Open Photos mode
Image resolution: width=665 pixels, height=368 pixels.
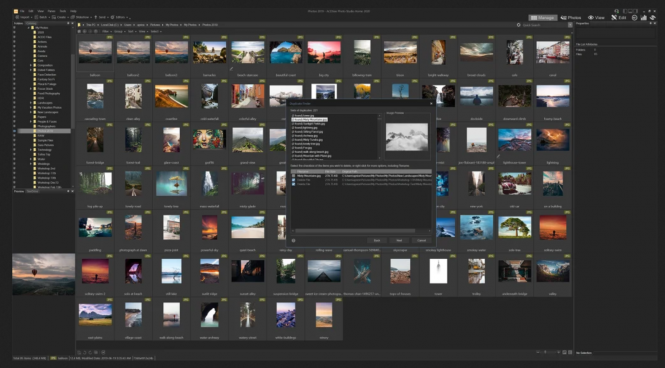[x=571, y=18]
